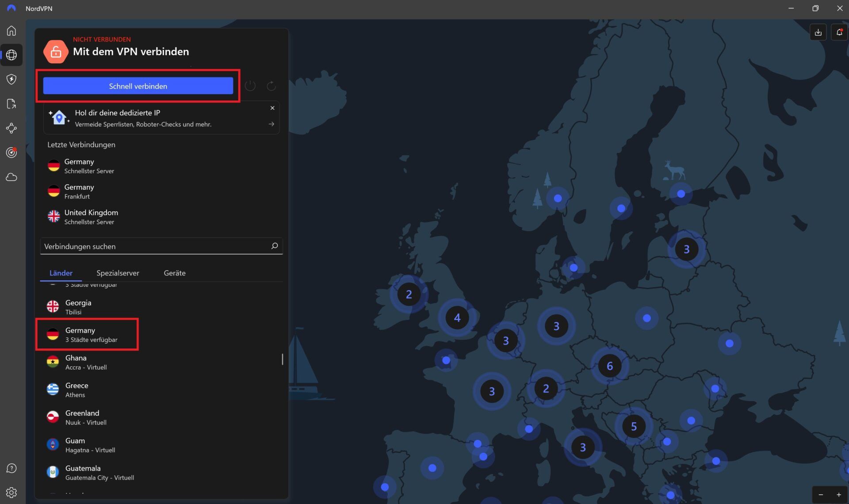This screenshot has height=504, width=849.
Task: Click the Georgia flag icon
Action: click(53, 306)
